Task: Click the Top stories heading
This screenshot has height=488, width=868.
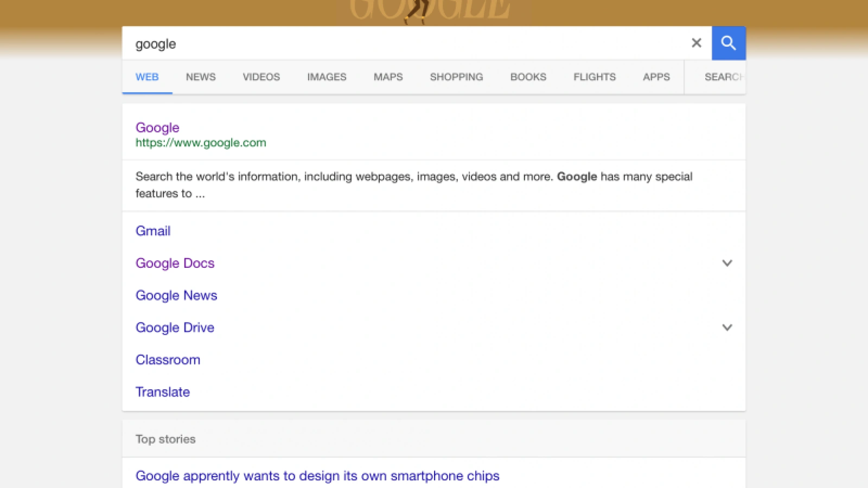Action: click(x=165, y=439)
